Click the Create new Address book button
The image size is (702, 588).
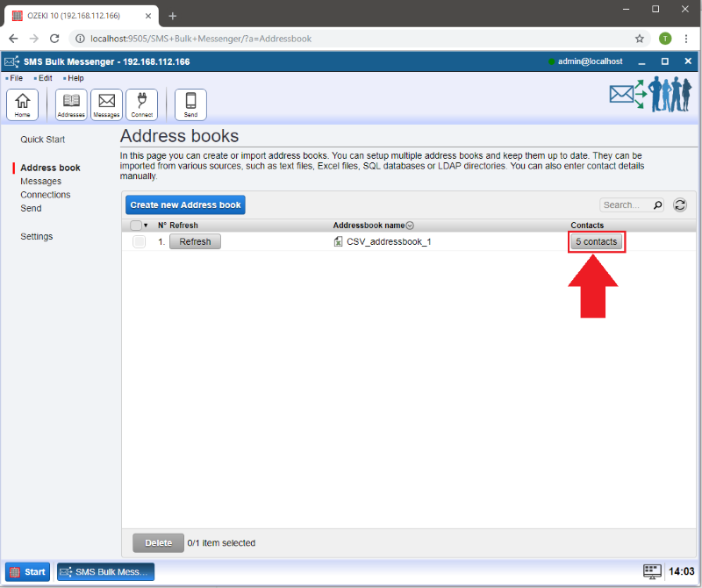coord(185,204)
